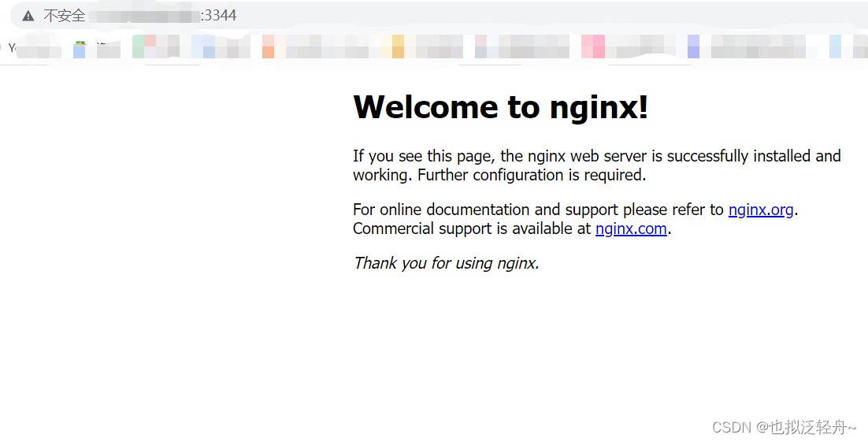Image resolution: width=868 pixels, height=442 pixels.
Task: Open the nginx.org documentation link
Action: coord(761,210)
